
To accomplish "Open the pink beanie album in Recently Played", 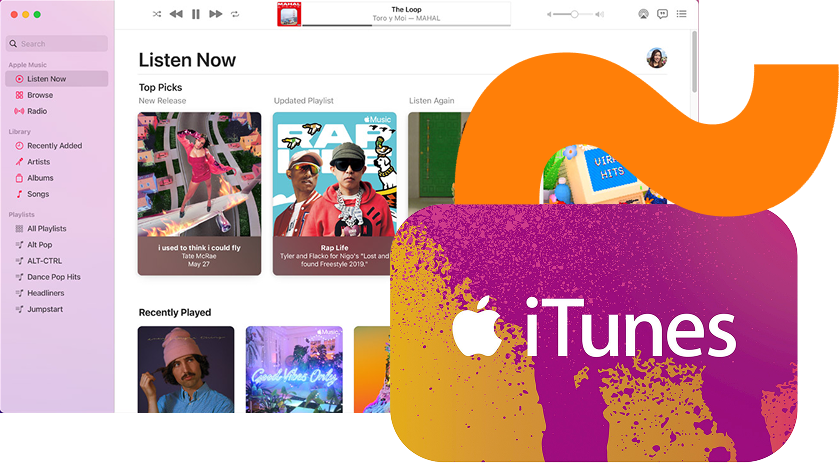I will (186, 369).
